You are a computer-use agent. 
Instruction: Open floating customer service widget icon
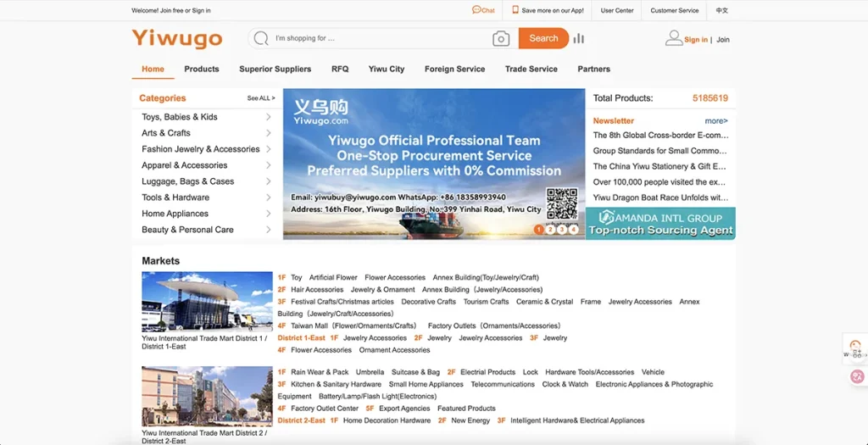pyautogui.click(x=856, y=348)
